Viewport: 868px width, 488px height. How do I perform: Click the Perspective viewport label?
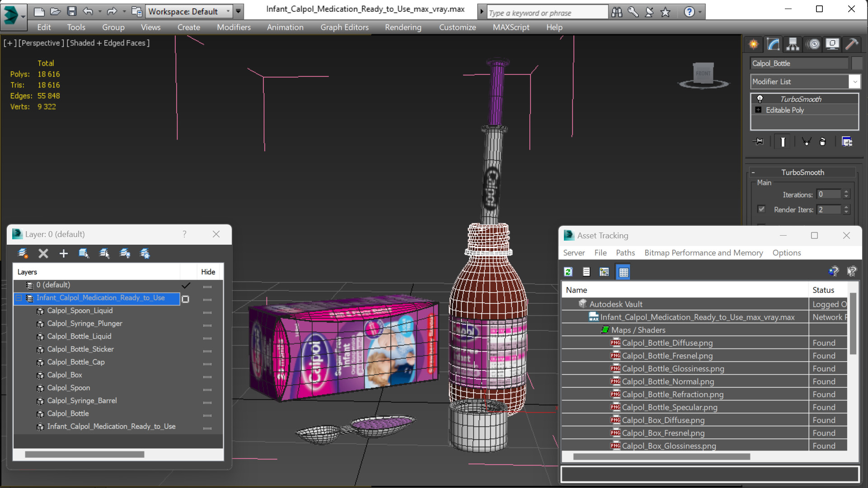[x=41, y=43]
